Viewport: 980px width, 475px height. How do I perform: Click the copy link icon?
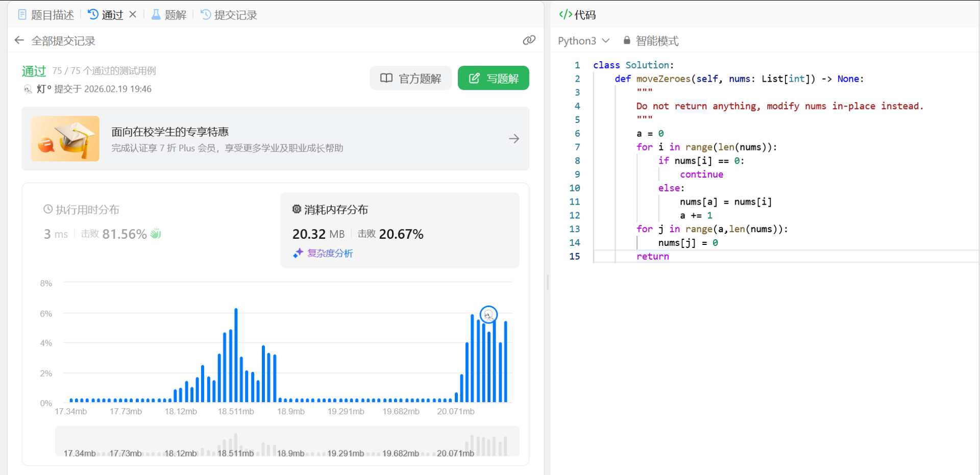(x=529, y=40)
